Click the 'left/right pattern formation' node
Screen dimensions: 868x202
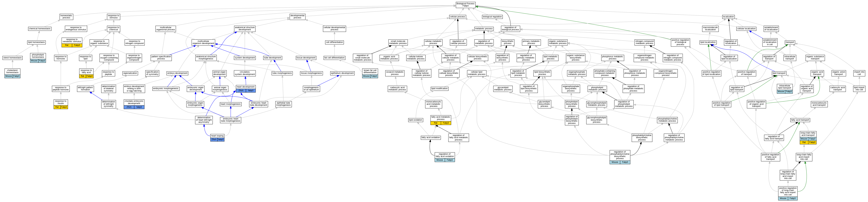tap(85, 89)
